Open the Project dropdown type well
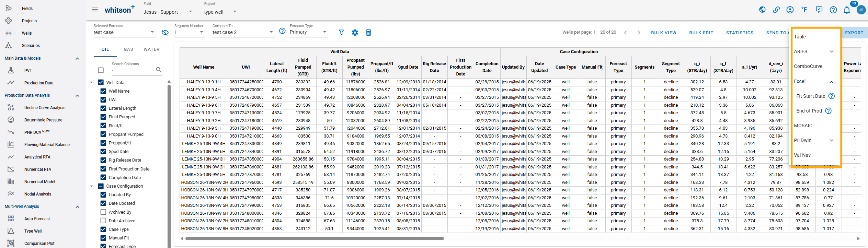 [220, 12]
